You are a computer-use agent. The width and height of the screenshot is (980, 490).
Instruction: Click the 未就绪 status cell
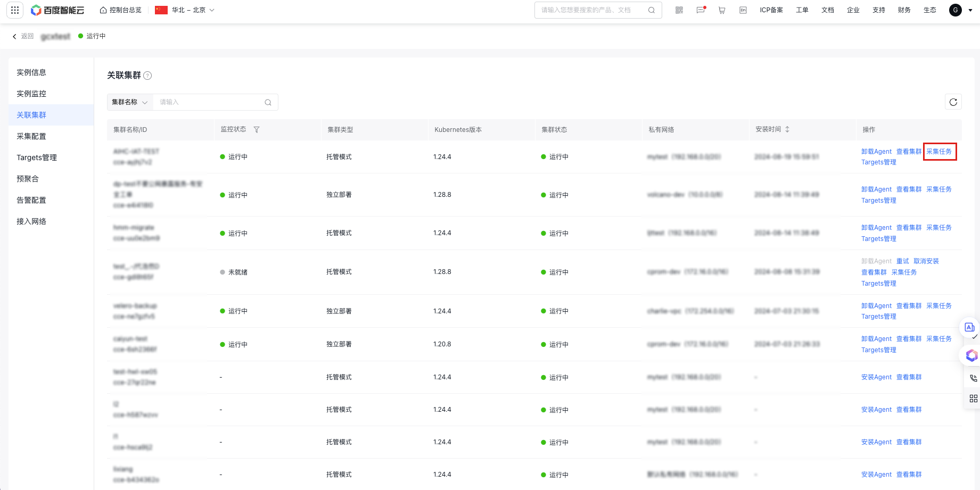coord(234,272)
